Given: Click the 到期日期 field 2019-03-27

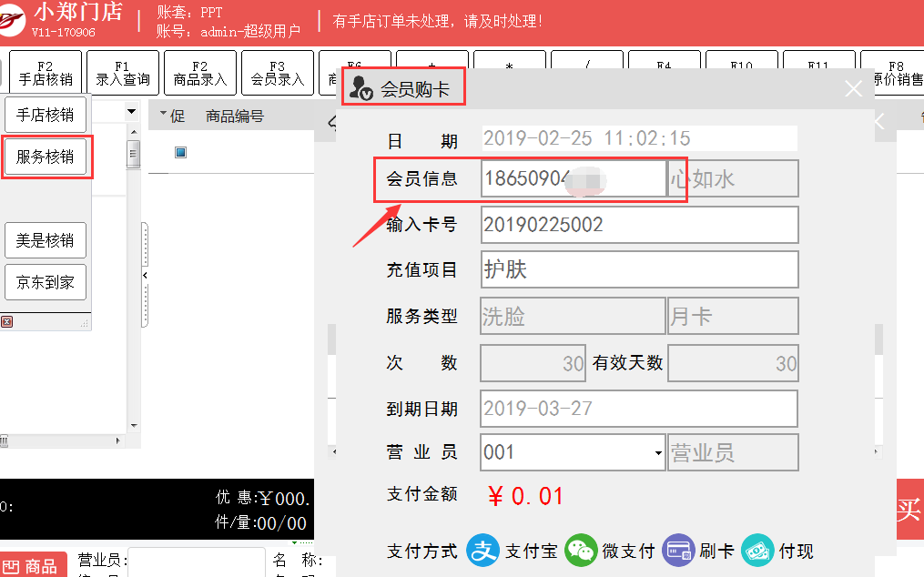Looking at the screenshot, I should (x=639, y=409).
